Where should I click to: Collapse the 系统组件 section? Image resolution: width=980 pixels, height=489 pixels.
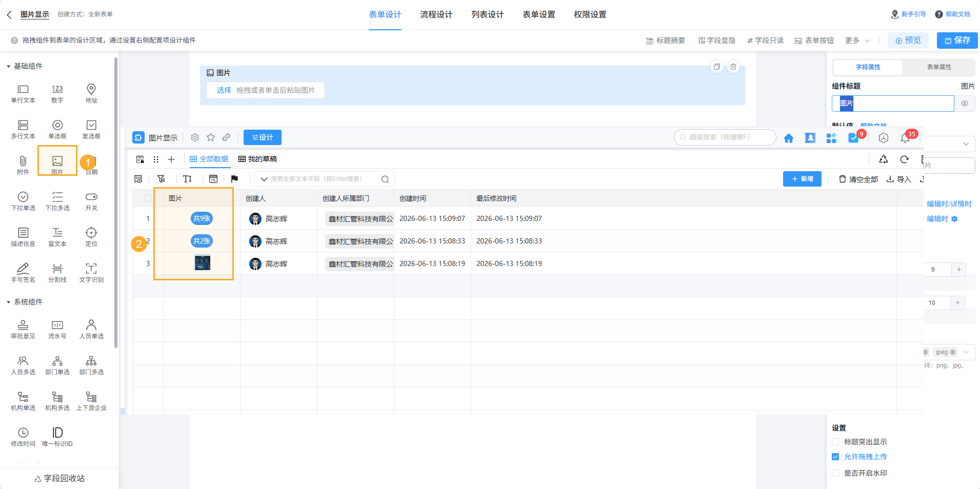click(x=25, y=302)
